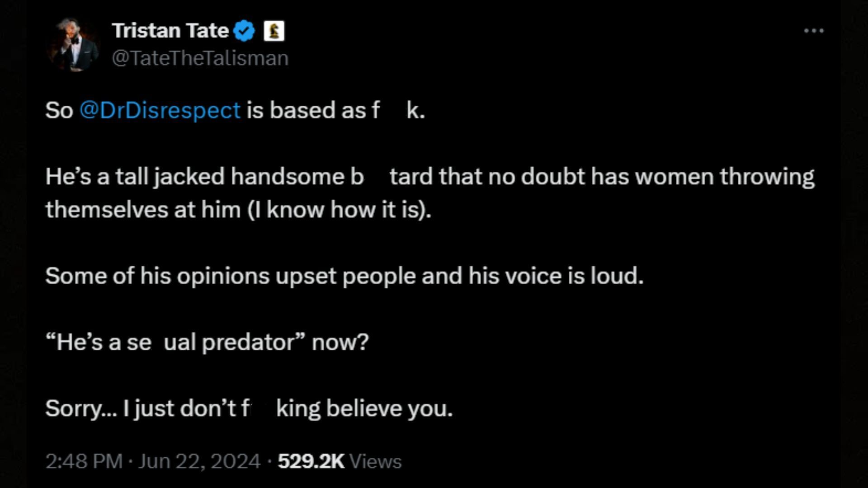Image resolution: width=868 pixels, height=488 pixels.
Task: Click the blue verified checkmark badge
Action: (x=245, y=31)
